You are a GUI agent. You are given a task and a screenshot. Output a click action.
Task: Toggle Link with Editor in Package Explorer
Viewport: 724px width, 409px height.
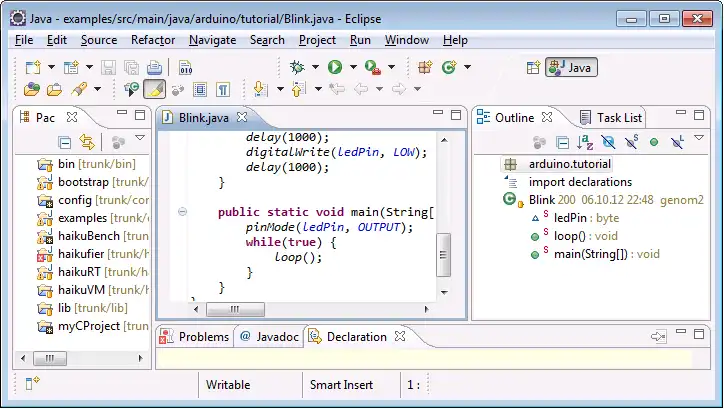pyautogui.click(x=87, y=142)
